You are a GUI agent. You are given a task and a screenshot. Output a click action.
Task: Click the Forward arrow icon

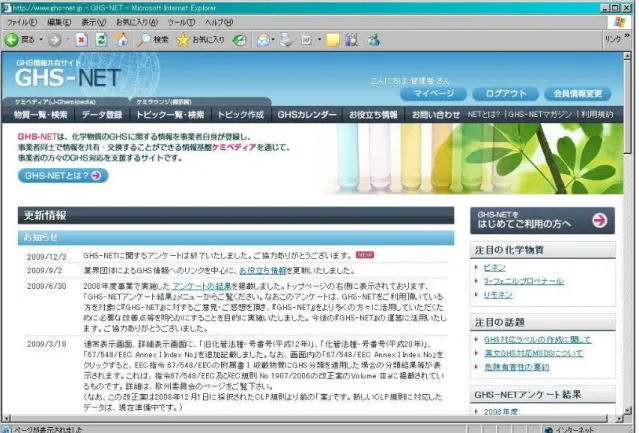click(54, 40)
